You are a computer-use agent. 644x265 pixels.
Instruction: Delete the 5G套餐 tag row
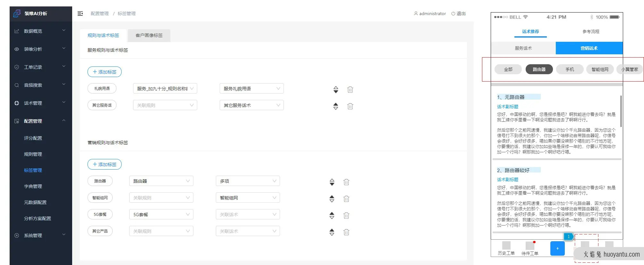[x=346, y=216]
